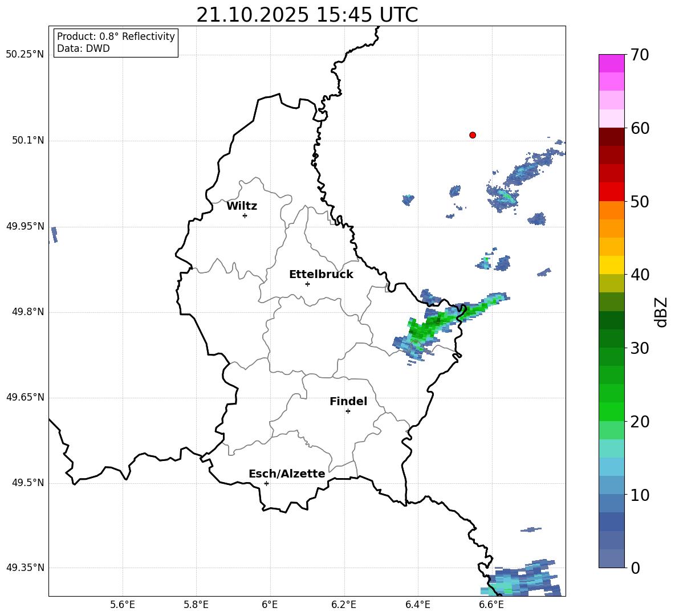
Task: Click the magenta swatch atop the colorbar
Action: click(x=611, y=63)
